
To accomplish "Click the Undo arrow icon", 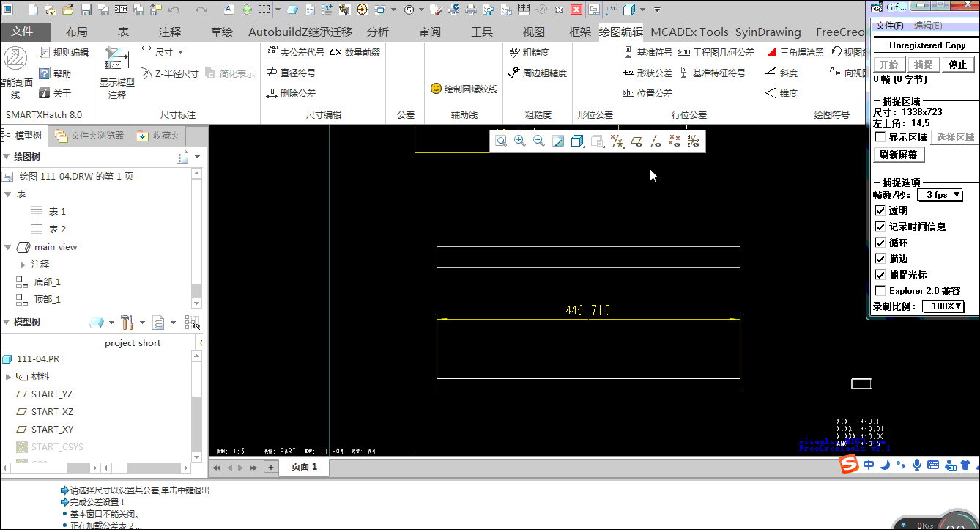I will pyautogui.click(x=174, y=10).
